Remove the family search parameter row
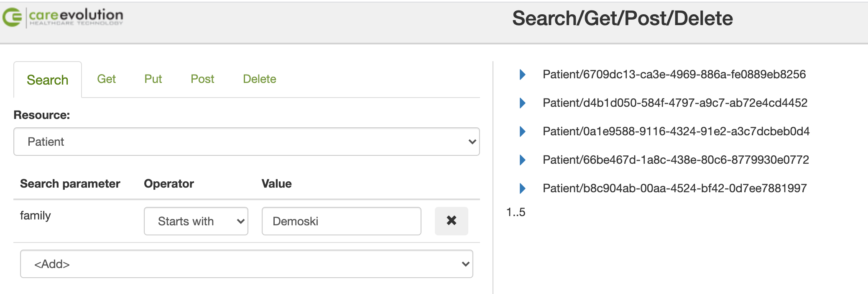The image size is (868, 294). click(x=451, y=221)
